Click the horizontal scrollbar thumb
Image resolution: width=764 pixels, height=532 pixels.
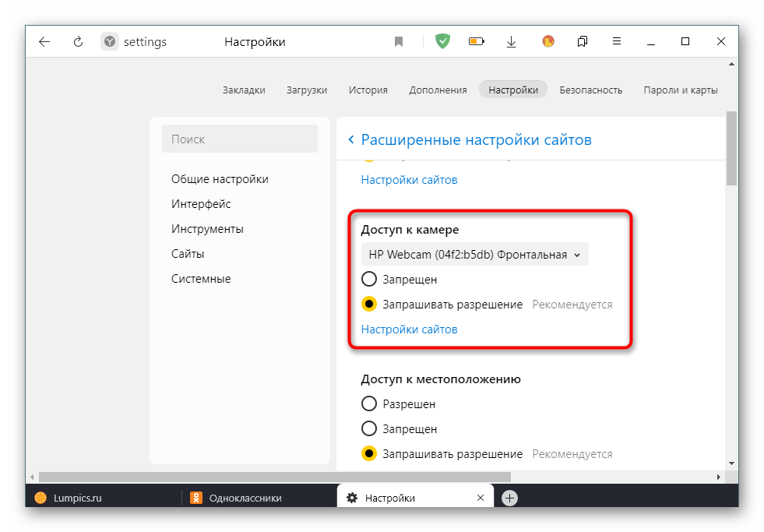coord(274,476)
